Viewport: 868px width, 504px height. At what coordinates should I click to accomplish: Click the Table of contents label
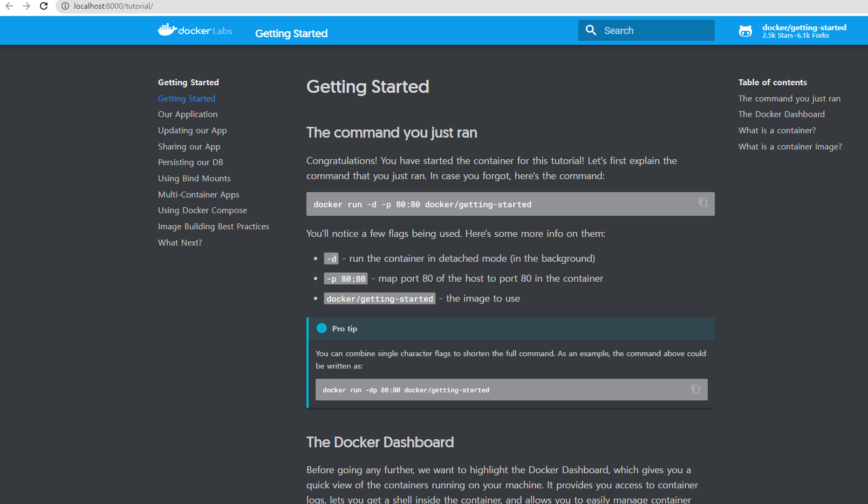773,83
